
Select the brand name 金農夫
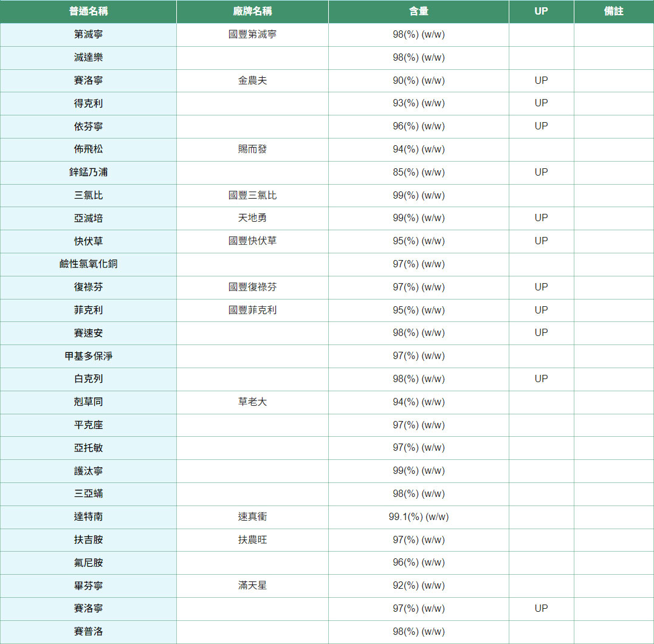[x=252, y=80]
